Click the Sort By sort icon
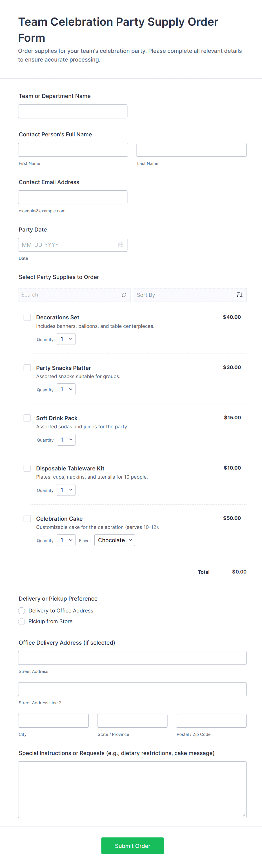Screen dimensions: 262x868 (x=239, y=295)
